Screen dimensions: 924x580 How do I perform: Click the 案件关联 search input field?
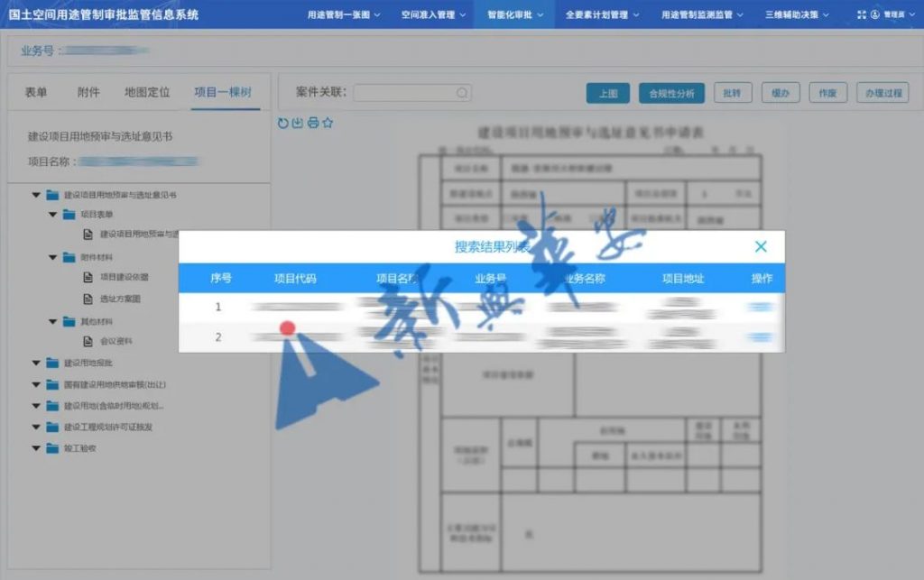(412, 92)
